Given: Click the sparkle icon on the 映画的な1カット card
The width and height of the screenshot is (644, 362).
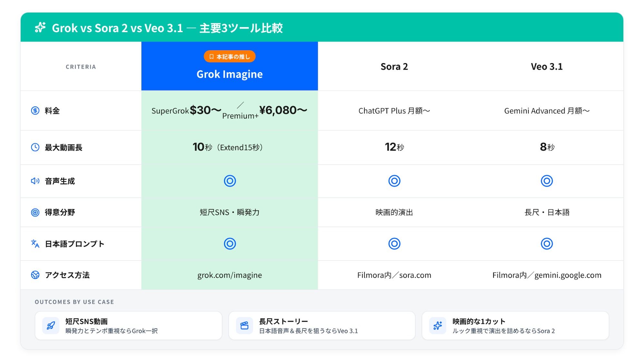Looking at the screenshot, I should click(437, 326).
